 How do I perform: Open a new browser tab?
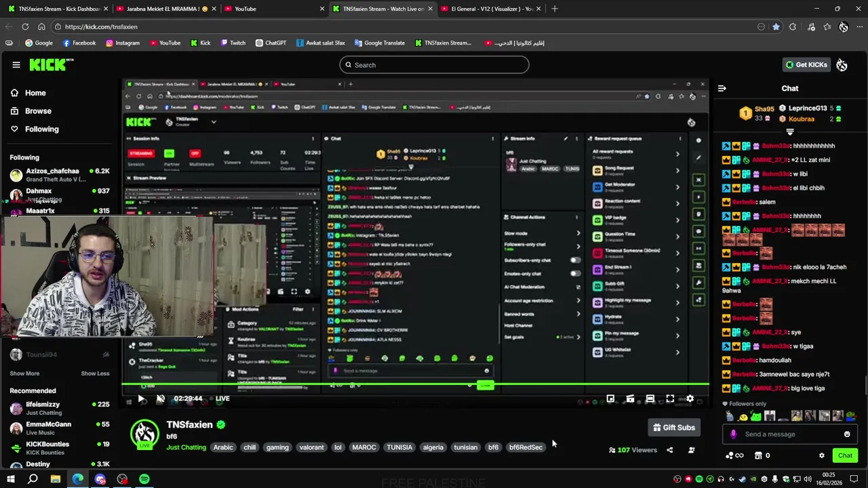[x=555, y=9]
